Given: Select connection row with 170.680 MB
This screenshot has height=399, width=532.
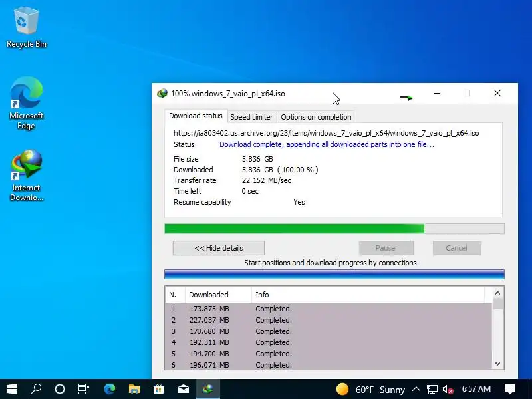Looking at the screenshot, I should click(329, 331).
